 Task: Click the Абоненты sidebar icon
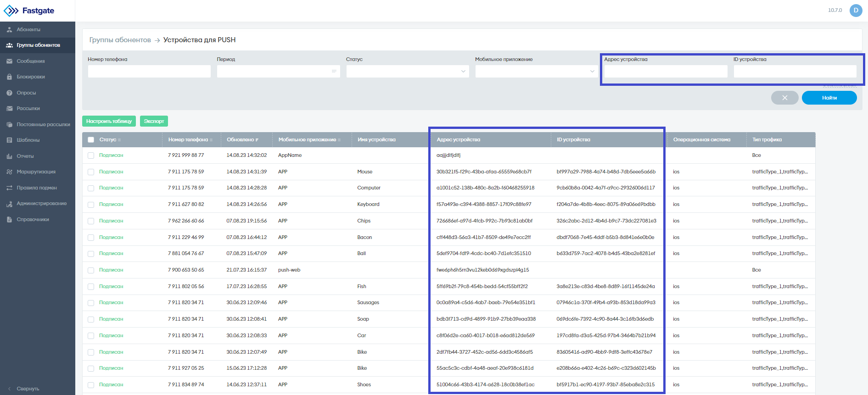[9, 29]
